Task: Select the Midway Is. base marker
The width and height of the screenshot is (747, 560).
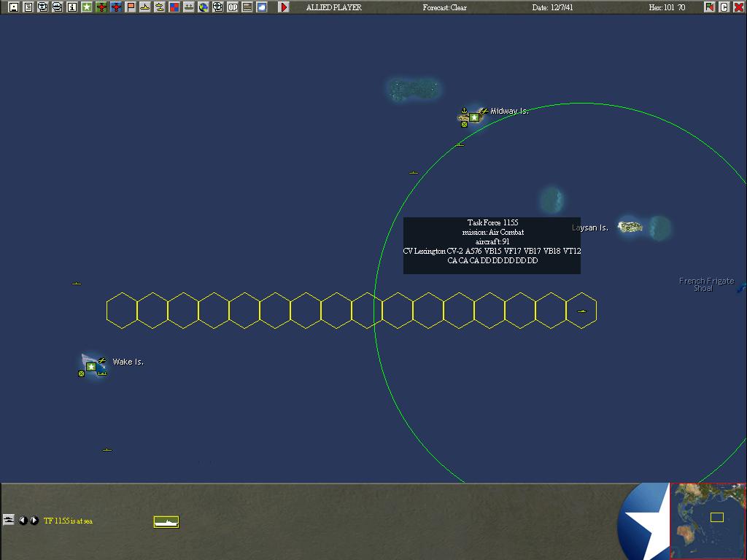Action: pyautogui.click(x=473, y=117)
